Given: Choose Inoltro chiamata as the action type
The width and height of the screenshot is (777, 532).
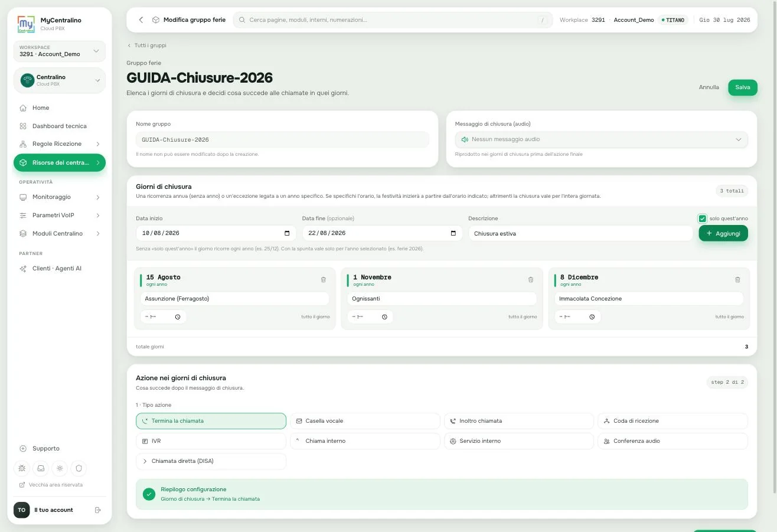Looking at the screenshot, I should point(518,421).
